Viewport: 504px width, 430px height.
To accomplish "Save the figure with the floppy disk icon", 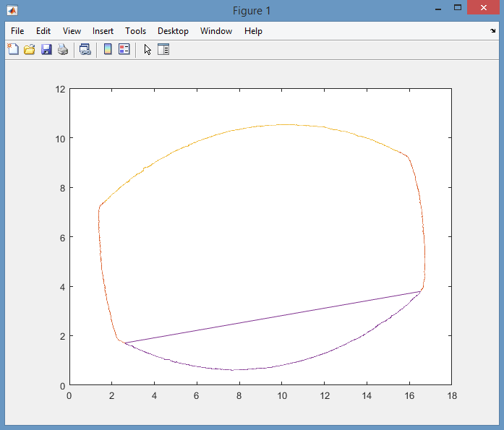I will point(46,50).
